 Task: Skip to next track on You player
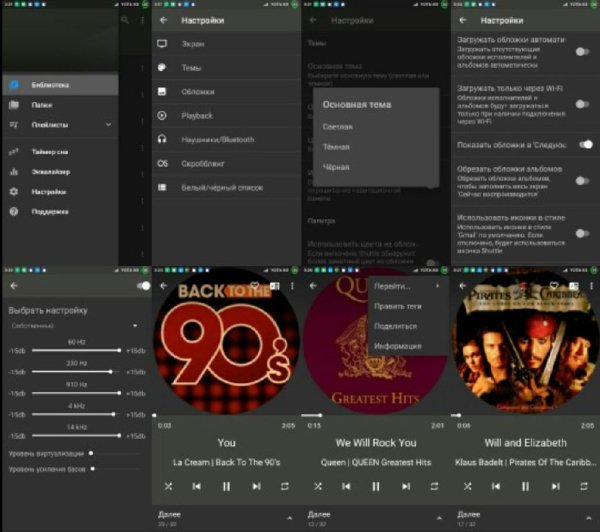point(256,486)
